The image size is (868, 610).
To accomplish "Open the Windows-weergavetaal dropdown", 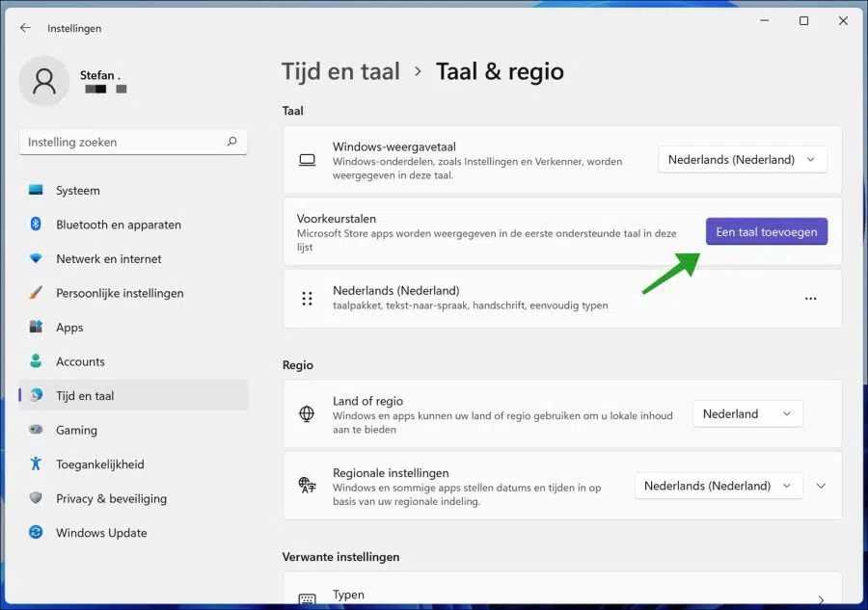I will [x=743, y=160].
